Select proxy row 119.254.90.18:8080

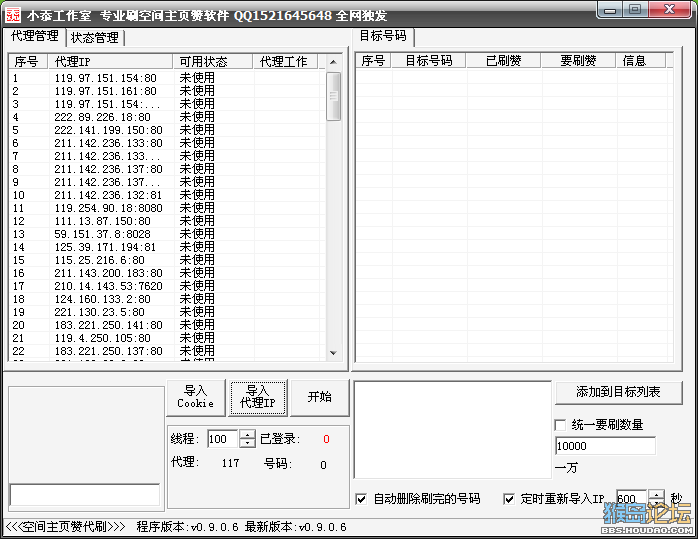click(x=167, y=208)
